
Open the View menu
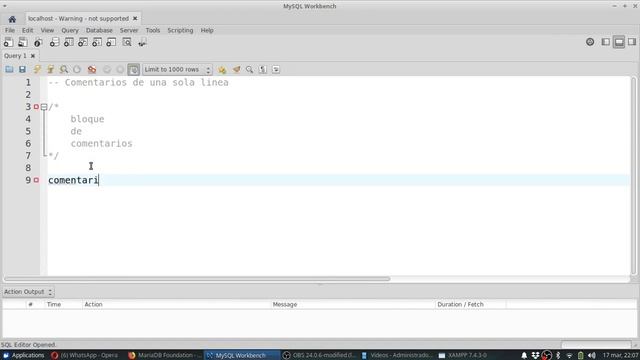[47, 30]
